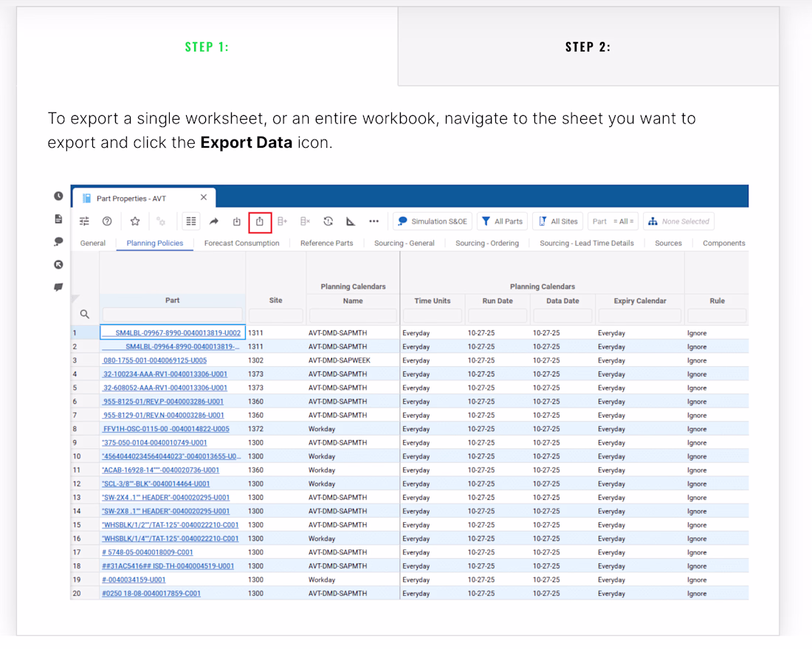Select the Step 1 tab

point(207,47)
